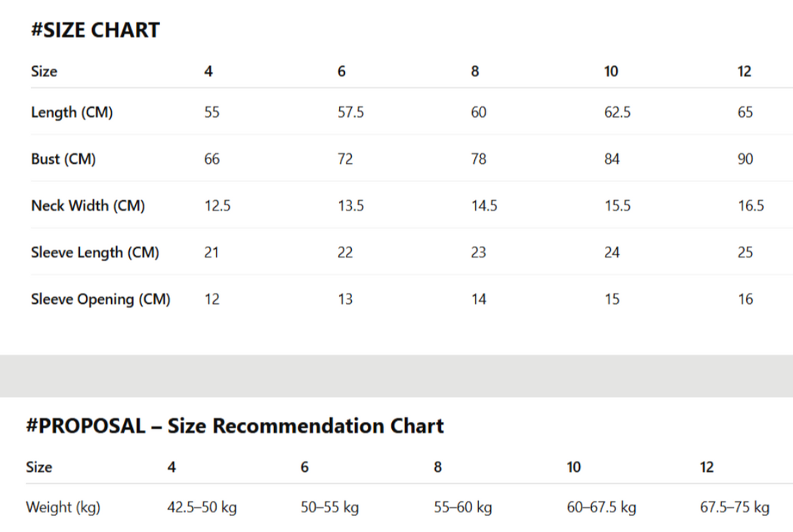793x532 pixels.
Task: Click the "42.5–50 kg" weight range
Action: pos(202,508)
